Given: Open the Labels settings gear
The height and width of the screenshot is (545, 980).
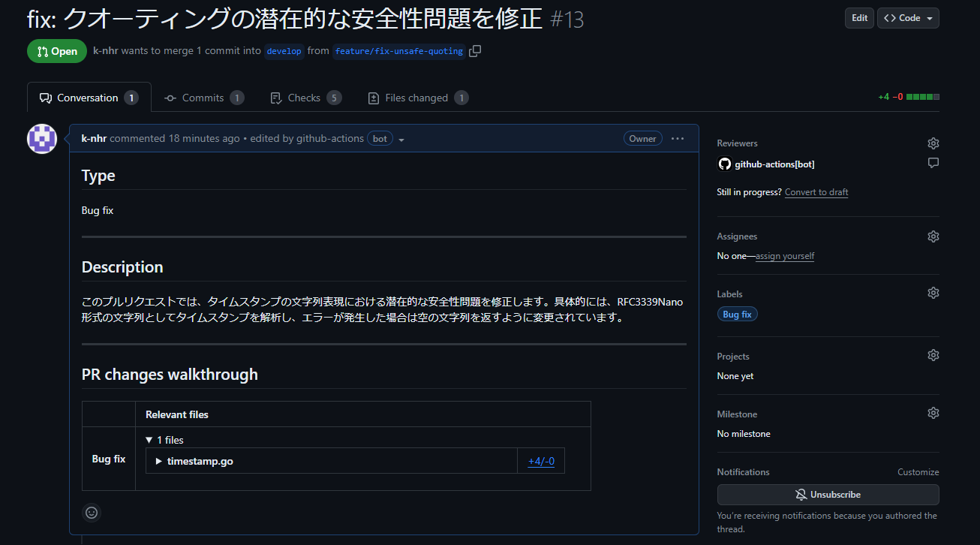Looking at the screenshot, I should tap(933, 293).
